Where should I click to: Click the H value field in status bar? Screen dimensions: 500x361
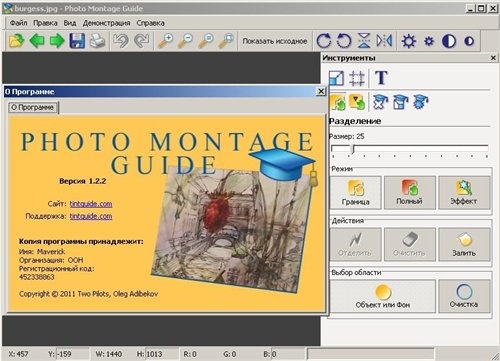[162, 354]
